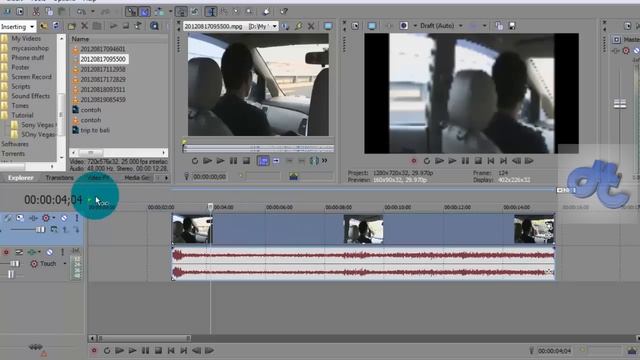
Task: Open the What's This help icon
Action: click(284, 11)
